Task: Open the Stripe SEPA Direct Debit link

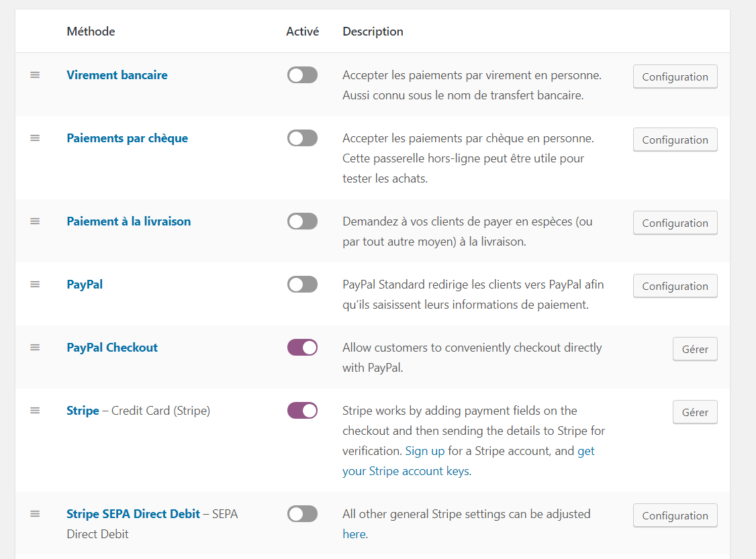Action: [x=133, y=514]
